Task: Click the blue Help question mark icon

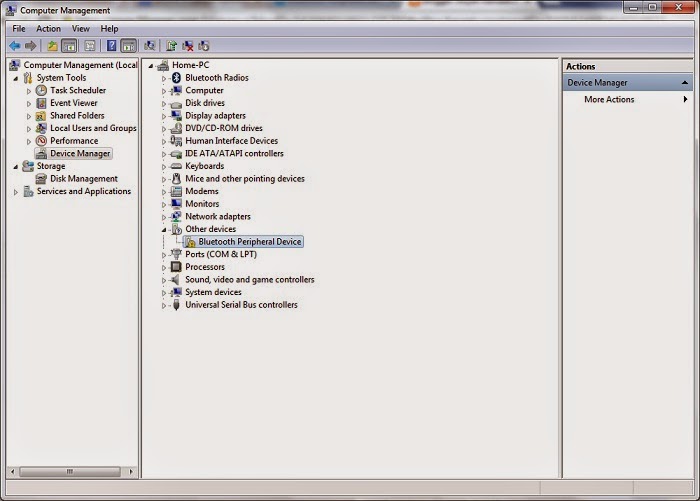Action: [112, 46]
